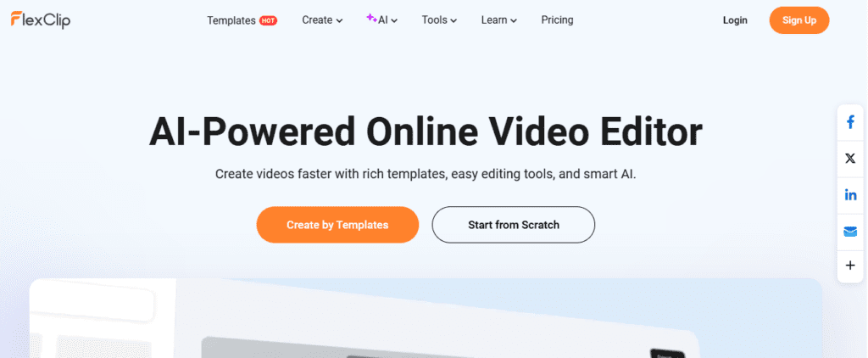Open more share options plus icon
This screenshot has height=358, width=868.
pos(850,266)
